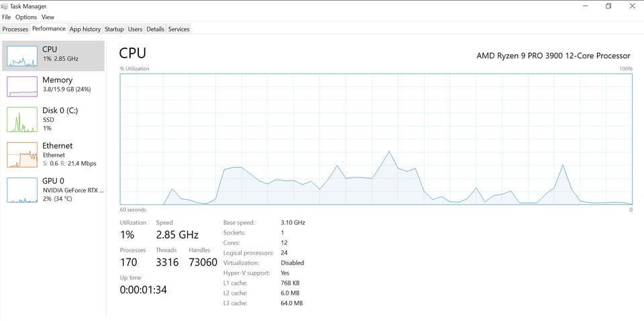Select the GPU 0 mini graph thumbnail
Screen dimensions: 644x321
click(22, 190)
